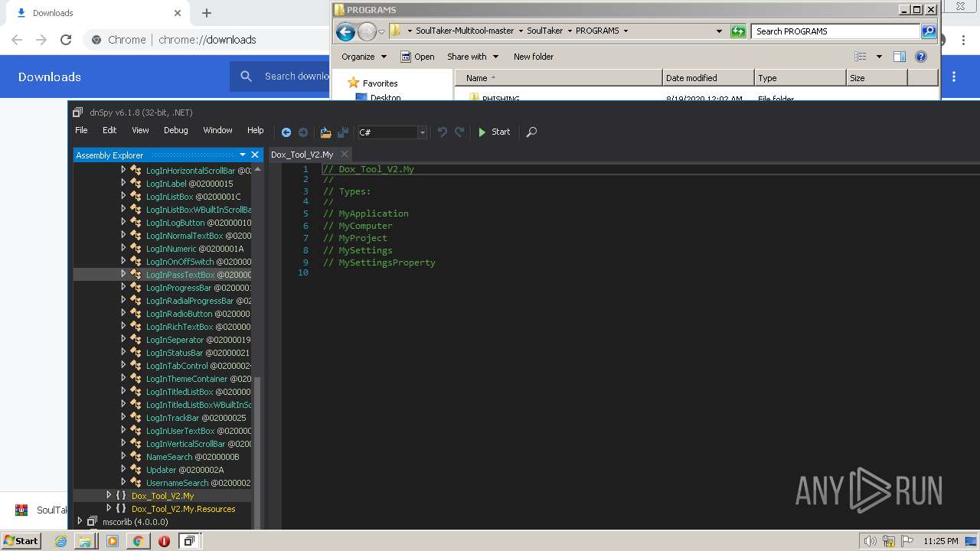Select LogInStatusBar tree entry
Screen dimensions: 980x551
[x=198, y=353]
